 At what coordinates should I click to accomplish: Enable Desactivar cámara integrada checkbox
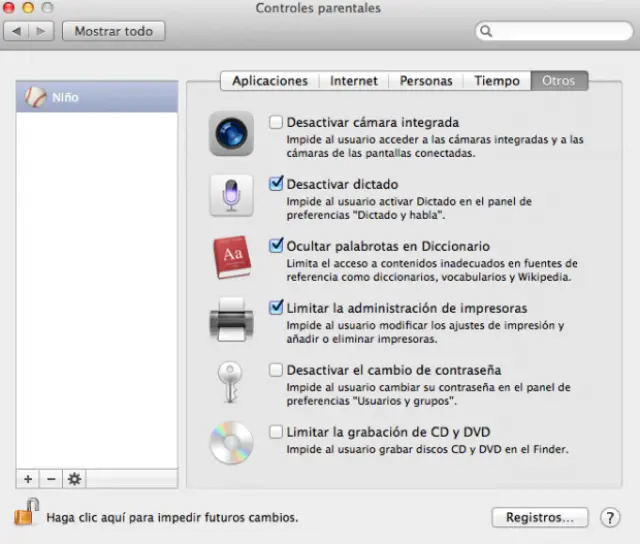(276, 122)
